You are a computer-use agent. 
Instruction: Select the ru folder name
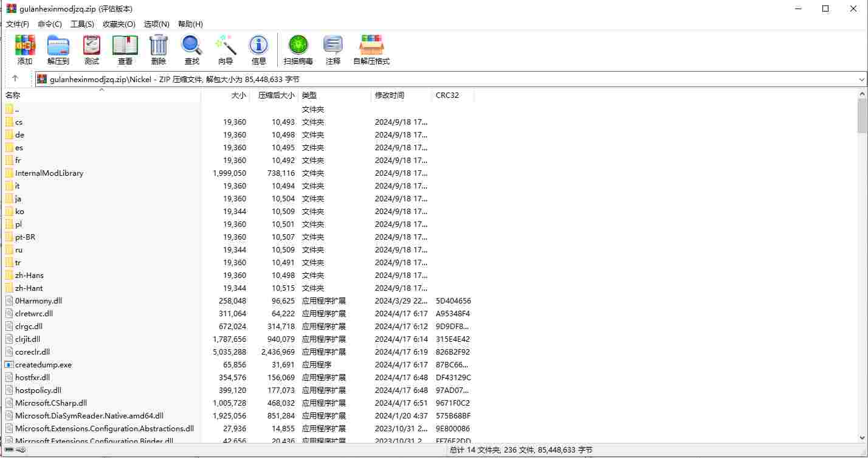[x=19, y=249]
